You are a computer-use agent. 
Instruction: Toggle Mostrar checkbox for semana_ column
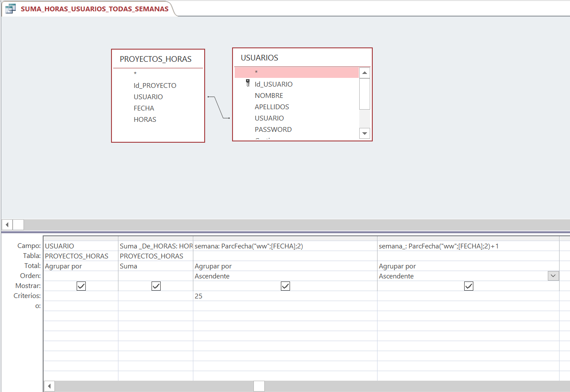469,286
